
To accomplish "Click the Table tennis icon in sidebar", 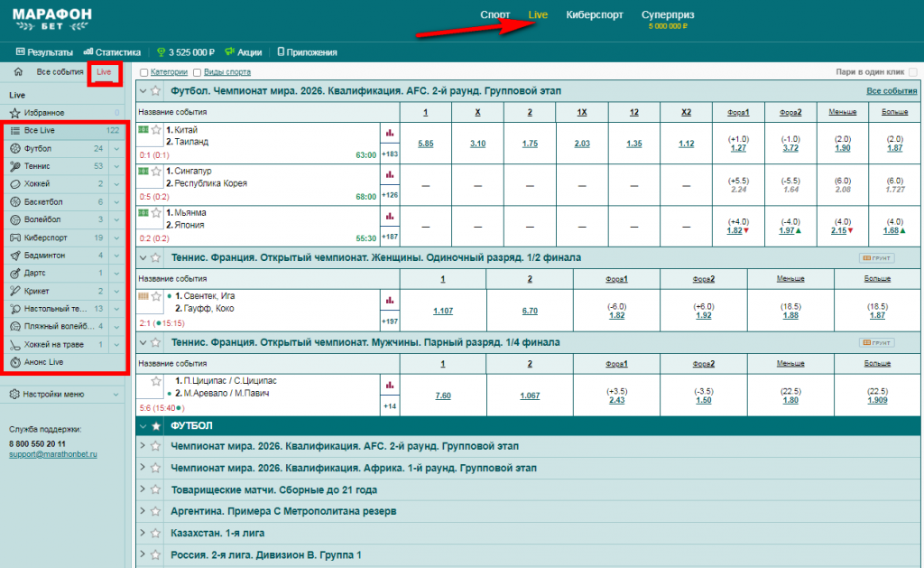I will pos(15,309).
